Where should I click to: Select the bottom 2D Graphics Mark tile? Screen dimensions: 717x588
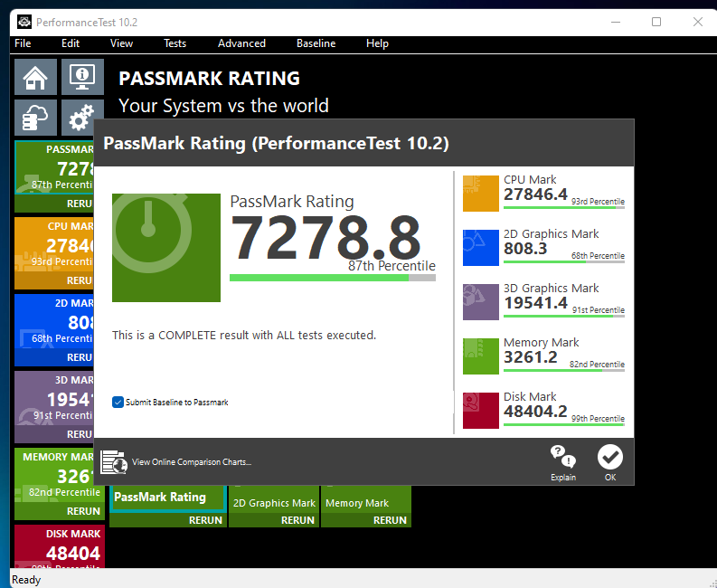point(274,499)
